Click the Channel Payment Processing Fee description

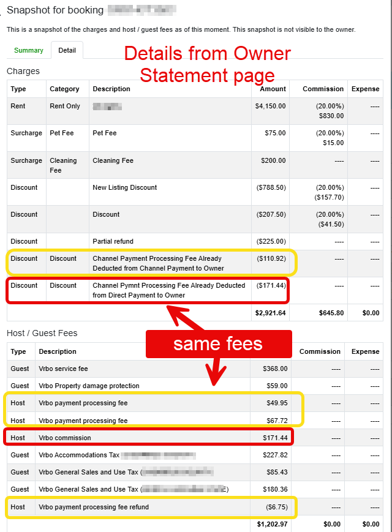158,263
